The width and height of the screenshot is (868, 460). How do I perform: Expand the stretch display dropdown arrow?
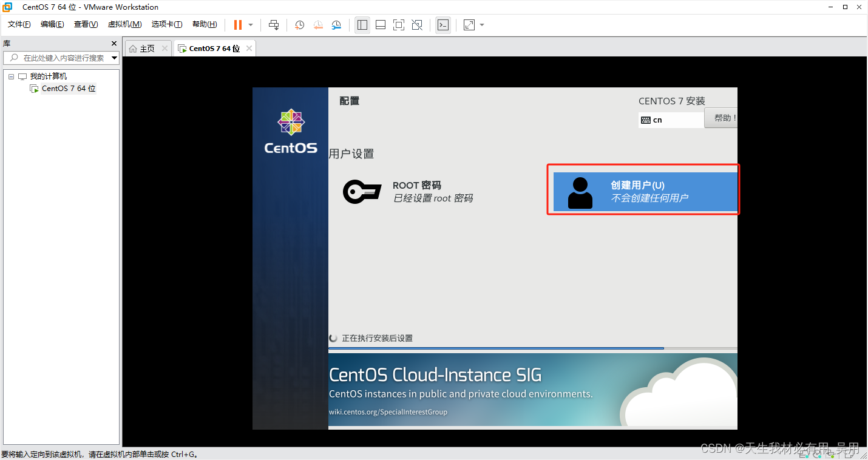tap(482, 25)
